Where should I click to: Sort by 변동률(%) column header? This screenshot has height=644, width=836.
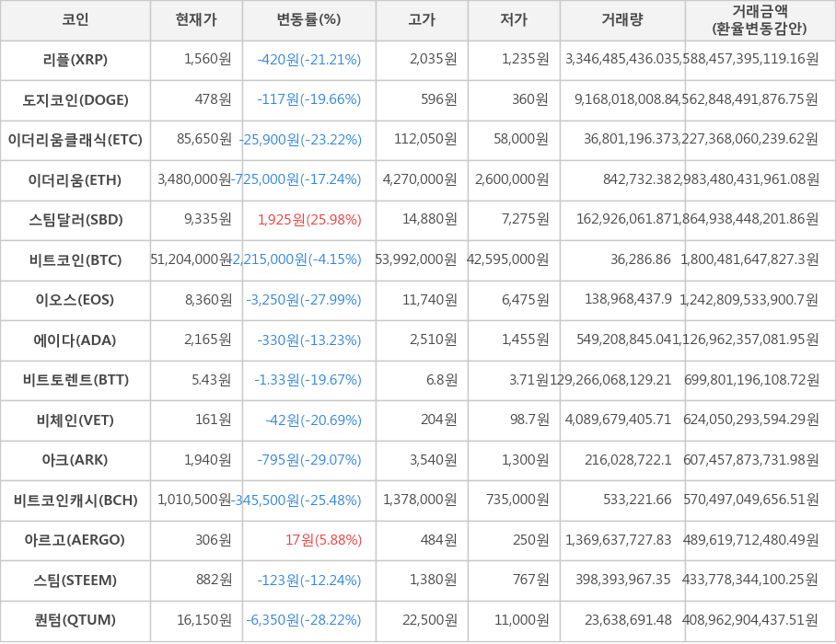tap(308, 20)
